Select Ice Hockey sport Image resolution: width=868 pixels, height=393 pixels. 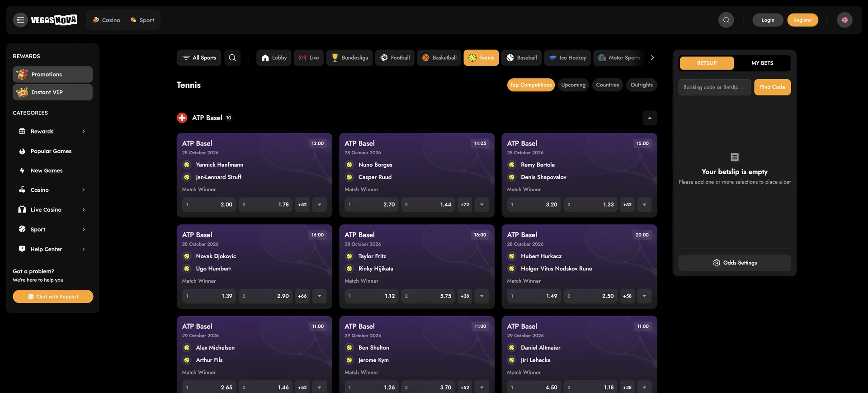pos(567,58)
